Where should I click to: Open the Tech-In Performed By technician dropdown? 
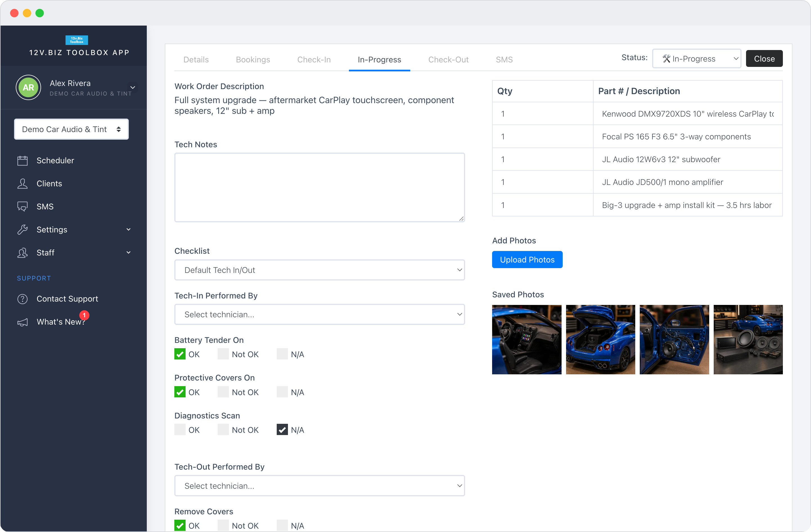[320, 314]
